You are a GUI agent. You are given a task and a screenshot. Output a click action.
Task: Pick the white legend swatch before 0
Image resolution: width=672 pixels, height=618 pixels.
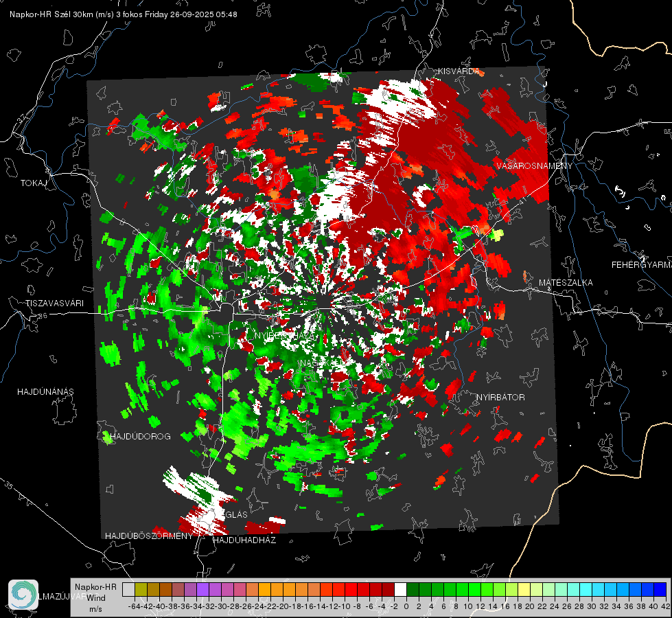[400, 589]
